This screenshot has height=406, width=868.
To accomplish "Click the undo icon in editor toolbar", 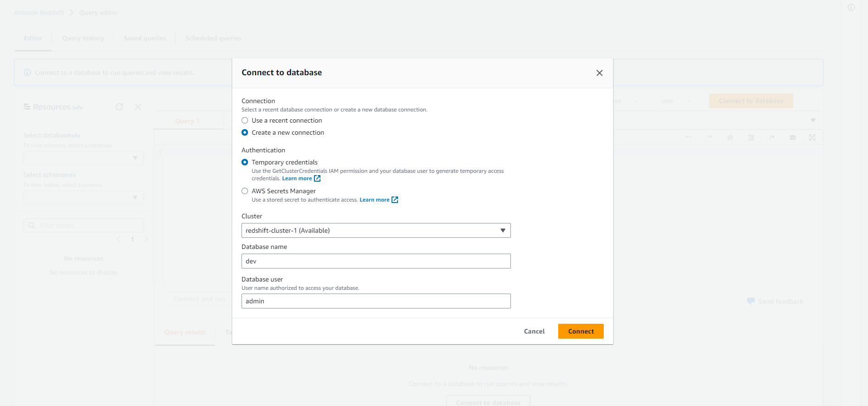I will (688, 138).
